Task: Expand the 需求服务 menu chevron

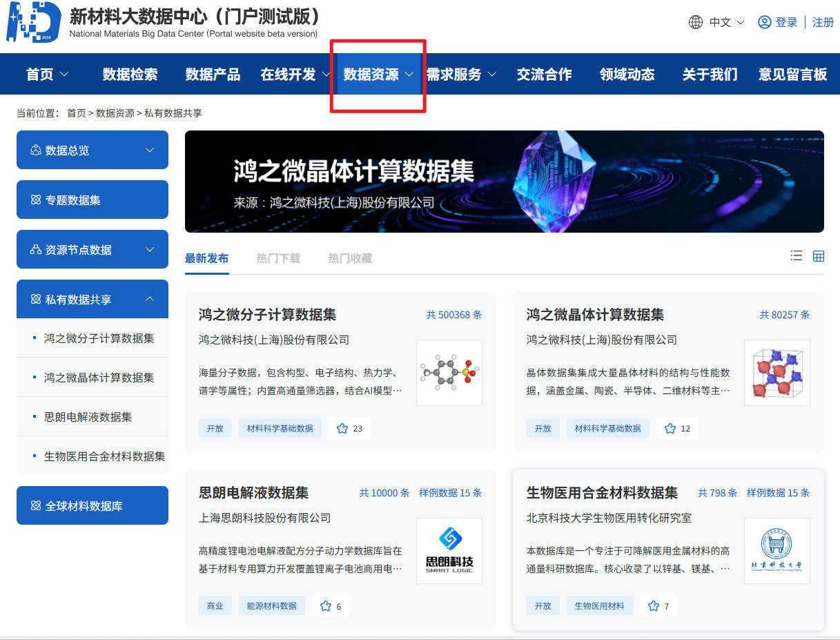Action: (x=491, y=74)
